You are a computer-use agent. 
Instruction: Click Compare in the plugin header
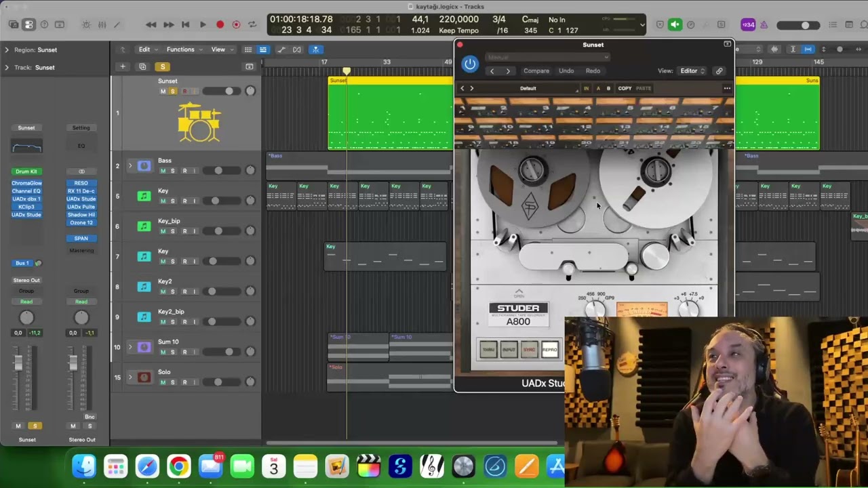(536, 70)
